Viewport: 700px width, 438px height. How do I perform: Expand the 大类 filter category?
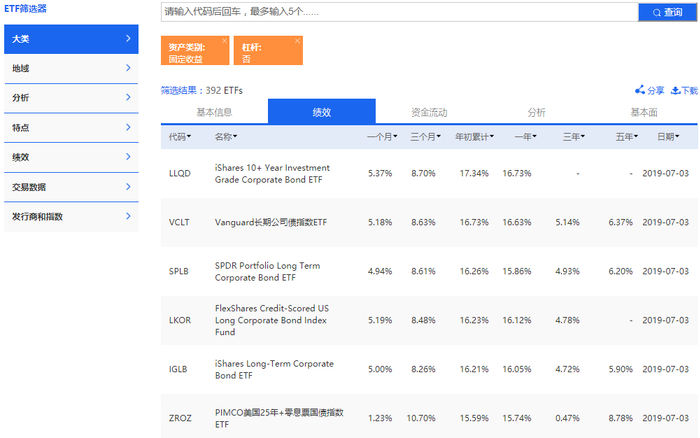click(71, 39)
